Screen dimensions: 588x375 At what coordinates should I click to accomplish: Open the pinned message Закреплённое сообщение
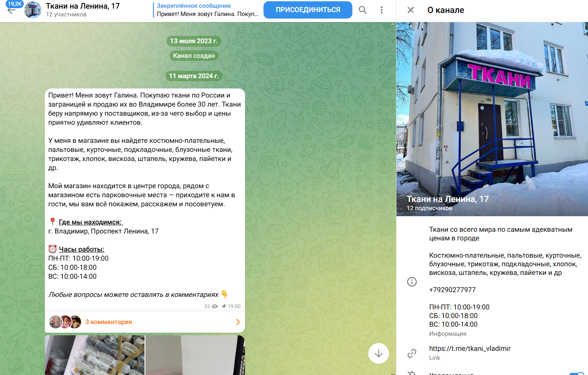click(207, 10)
